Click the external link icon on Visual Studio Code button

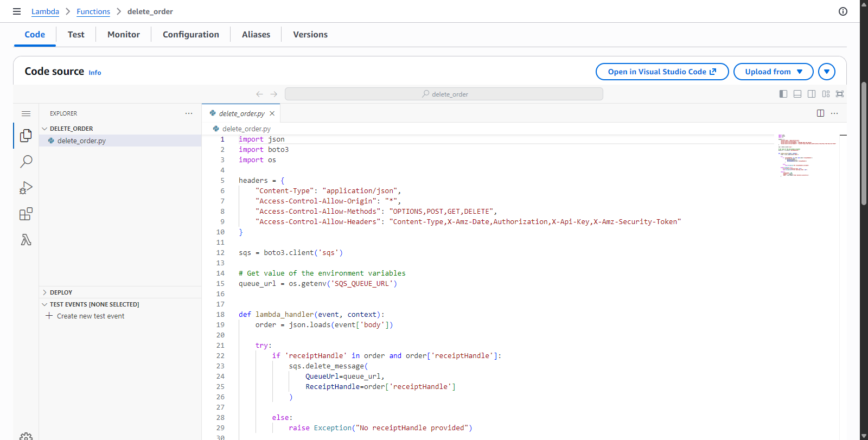pyautogui.click(x=713, y=72)
